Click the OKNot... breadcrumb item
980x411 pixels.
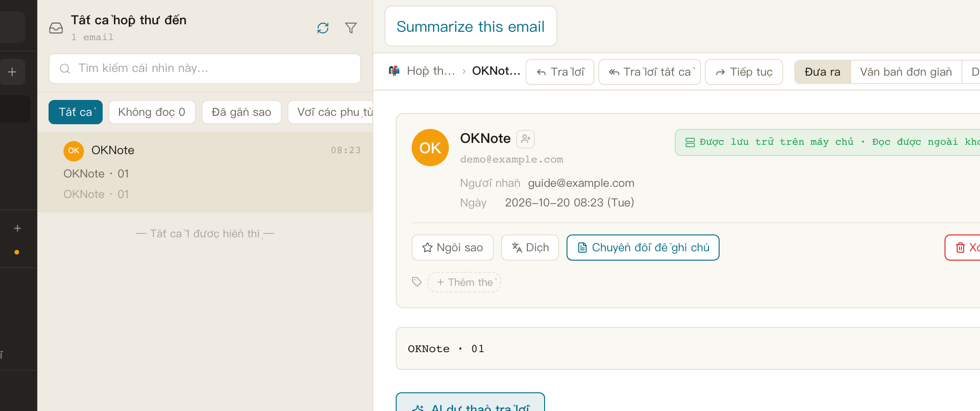pos(496,71)
